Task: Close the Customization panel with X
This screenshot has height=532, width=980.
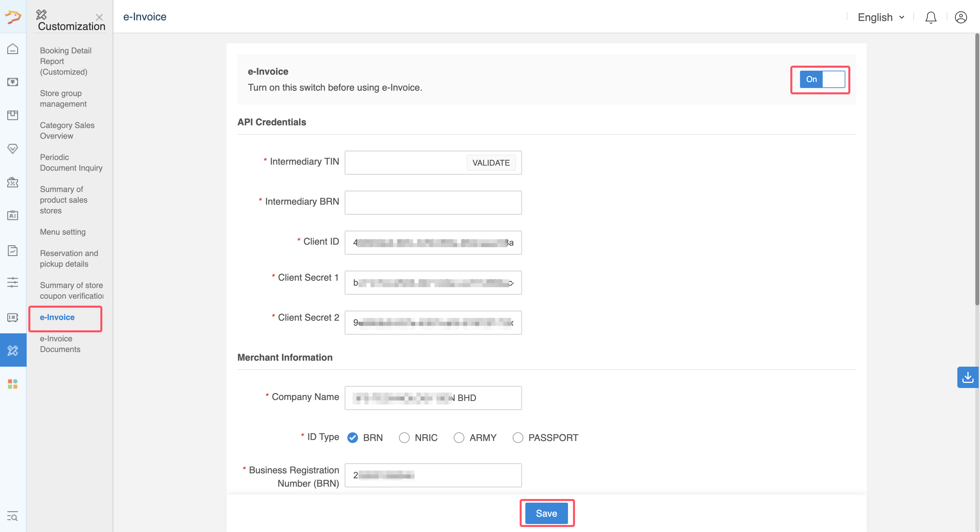Action: click(99, 17)
